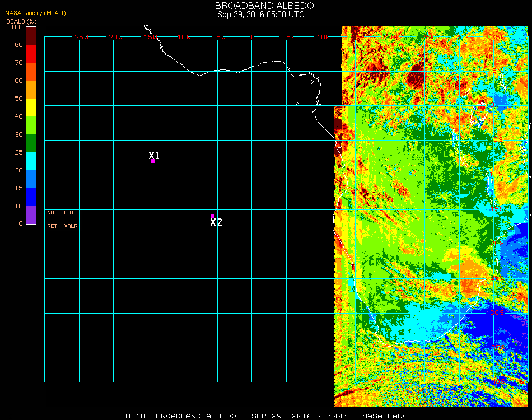This screenshot has width=532, height=420.
Task: Click the '10E' longitude label
Action: coord(323,37)
